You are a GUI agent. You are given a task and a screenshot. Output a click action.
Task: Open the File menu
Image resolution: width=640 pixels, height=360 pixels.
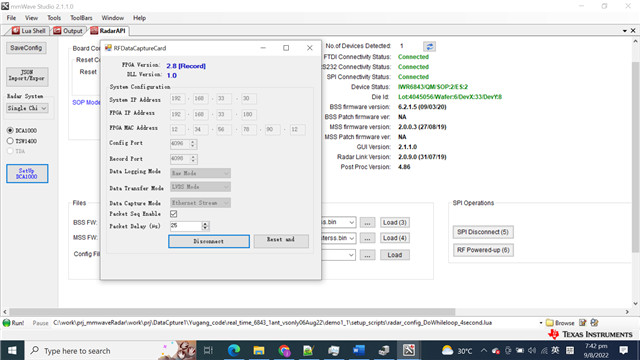click(11, 18)
